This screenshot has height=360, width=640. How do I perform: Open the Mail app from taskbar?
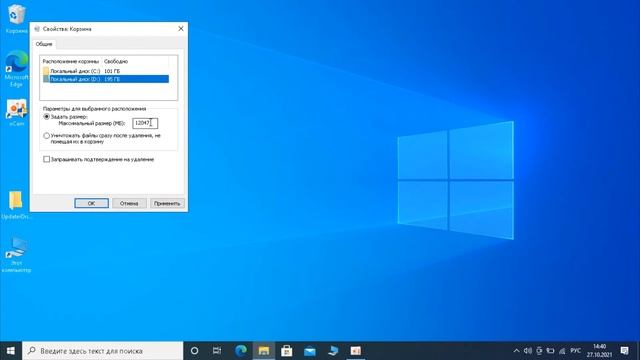click(x=310, y=351)
